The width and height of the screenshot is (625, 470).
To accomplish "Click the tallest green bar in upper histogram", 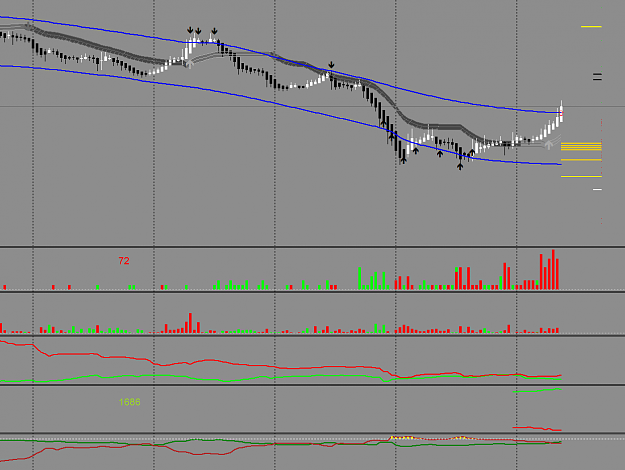I will pyautogui.click(x=360, y=278).
